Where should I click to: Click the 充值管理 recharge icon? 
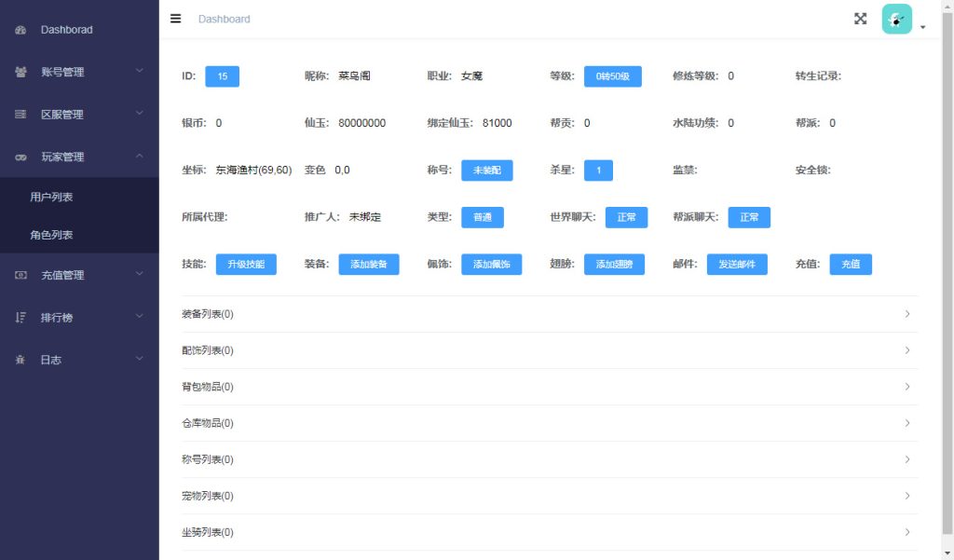pyautogui.click(x=20, y=275)
